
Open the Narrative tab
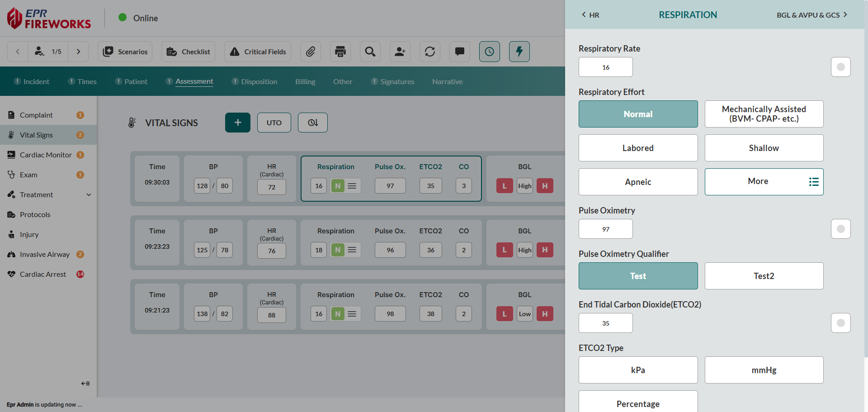click(447, 81)
